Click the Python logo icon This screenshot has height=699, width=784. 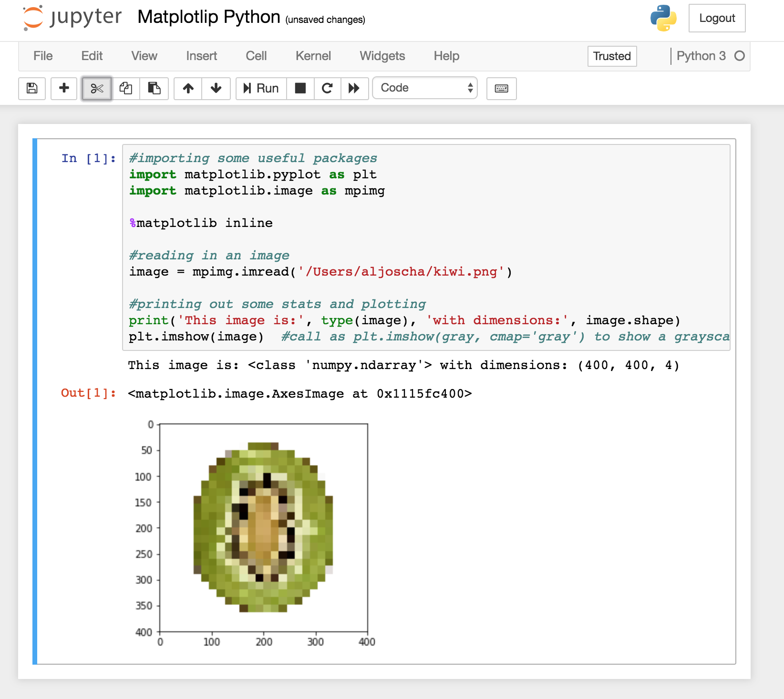point(663,18)
